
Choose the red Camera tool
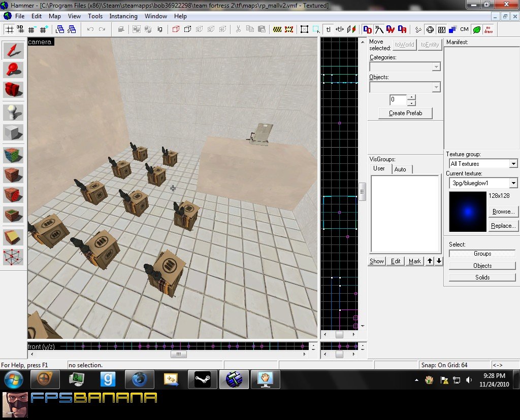[13, 89]
